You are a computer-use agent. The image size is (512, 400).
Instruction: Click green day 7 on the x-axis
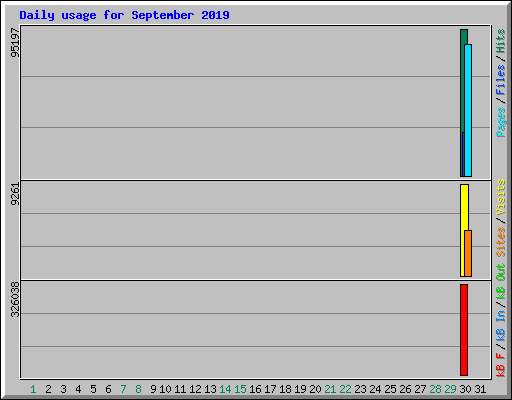pyautogui.click(x=123, y=389)
